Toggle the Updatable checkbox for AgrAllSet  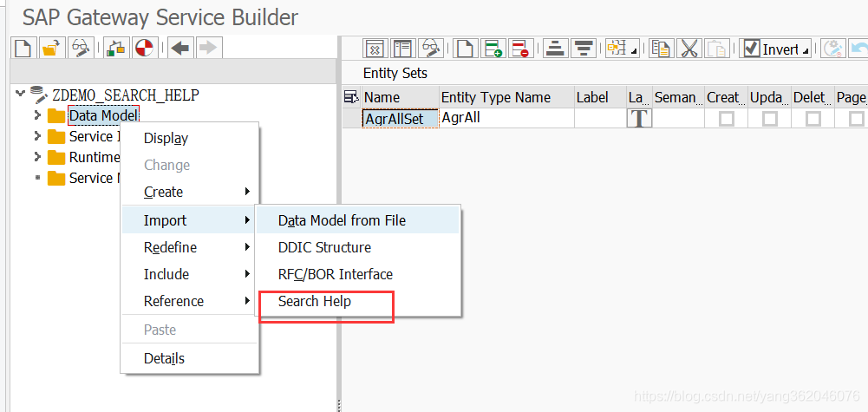769,119
